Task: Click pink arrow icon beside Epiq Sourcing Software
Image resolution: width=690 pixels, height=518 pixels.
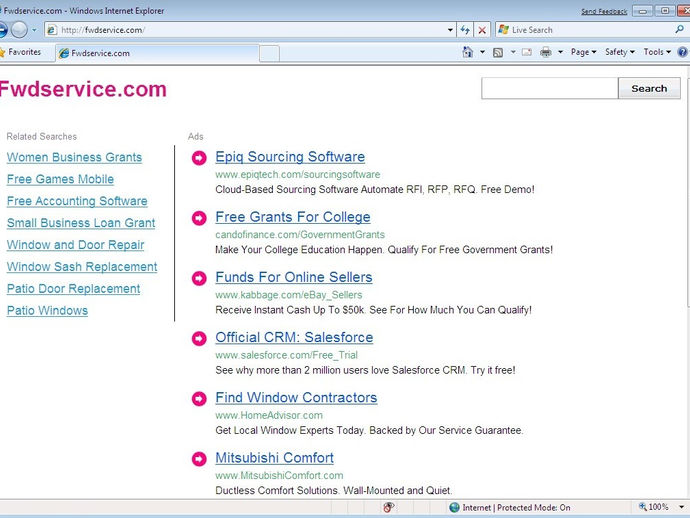Action: tap(199, 158)
